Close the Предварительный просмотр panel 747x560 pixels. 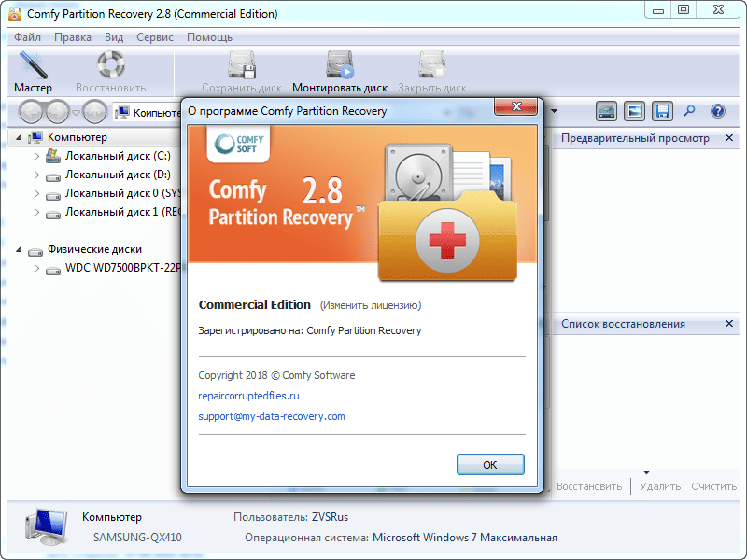pyautogui.click(x=729, y=138)
